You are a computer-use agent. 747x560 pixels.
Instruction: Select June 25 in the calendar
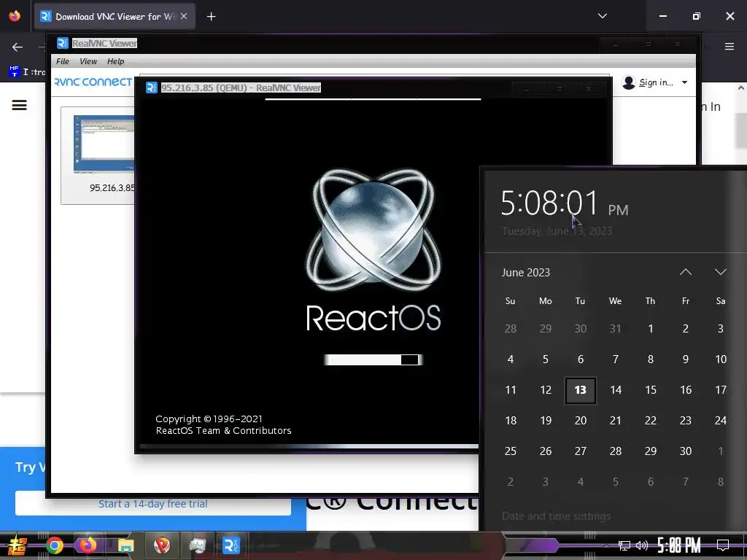[x=510, y=451]
